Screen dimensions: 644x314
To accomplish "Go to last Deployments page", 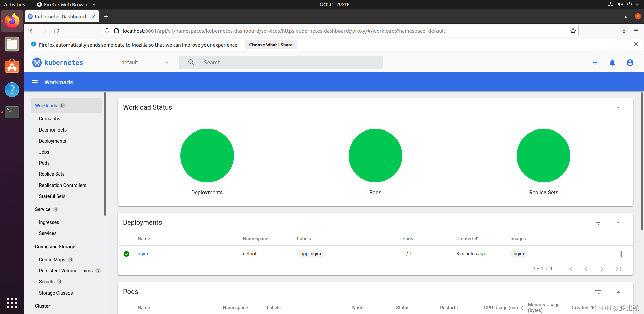I will point(618,269).
